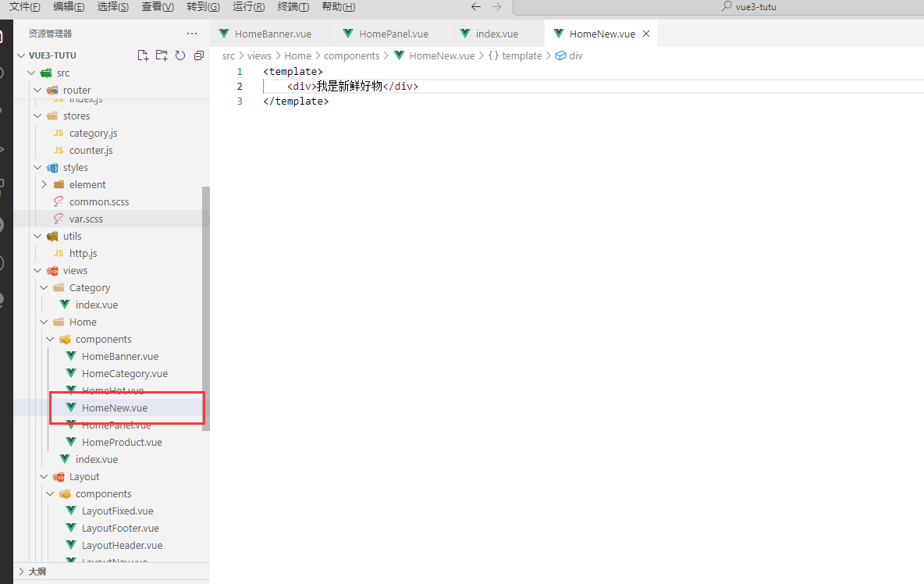
Task: Collapse the styles folder
Action: pyautogui.click(x=37, y=167)
